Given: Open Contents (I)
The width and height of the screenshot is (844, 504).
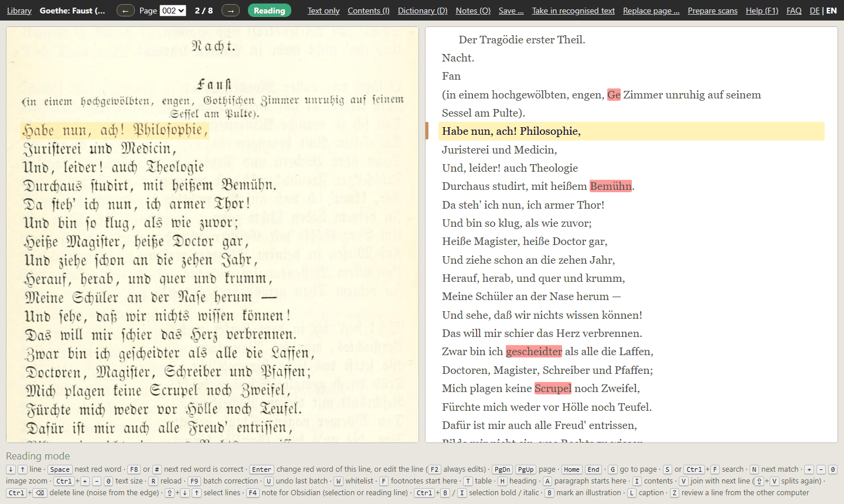Looking at the screenshot, I should coord(369,11).
